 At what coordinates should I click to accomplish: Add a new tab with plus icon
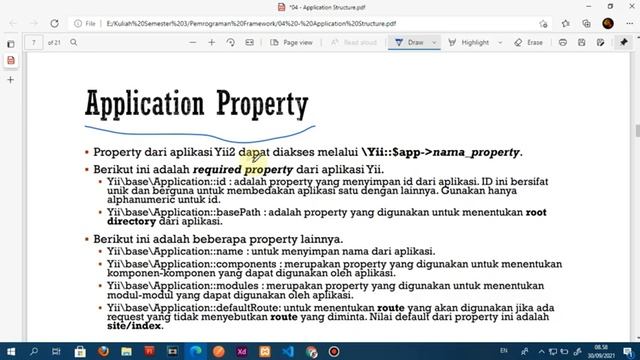coord(11,80)
